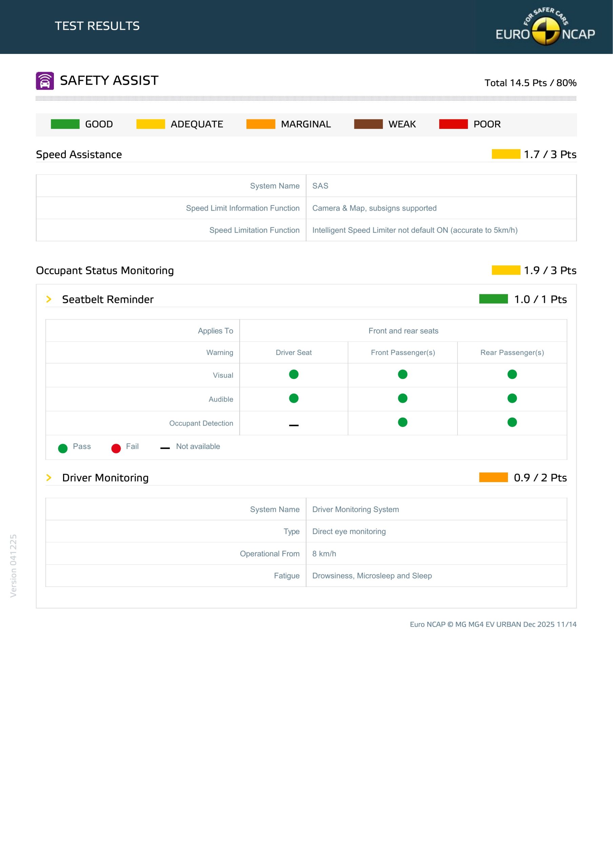Expand the Seatbelt Reminder chevron

[49, 299]
